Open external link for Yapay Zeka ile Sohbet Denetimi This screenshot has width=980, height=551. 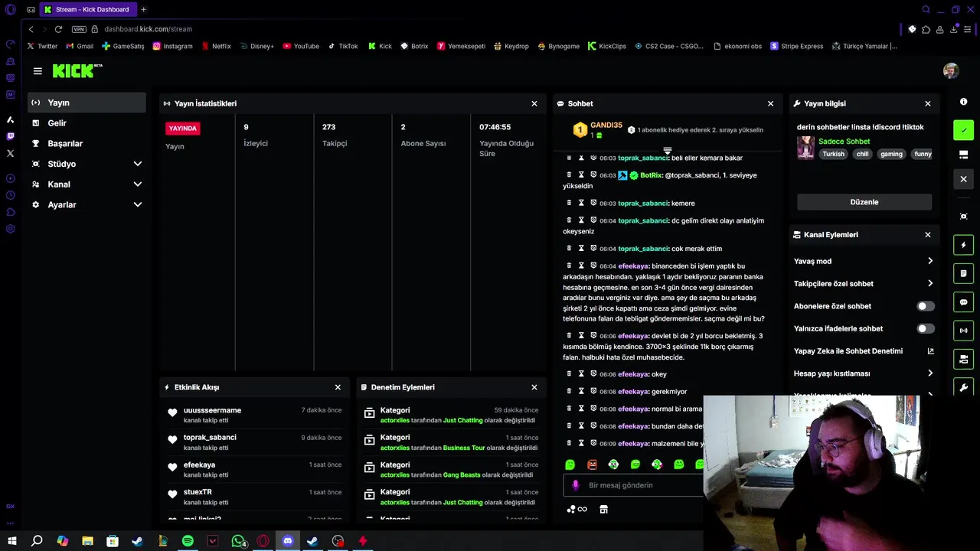[x=930, y=351]
